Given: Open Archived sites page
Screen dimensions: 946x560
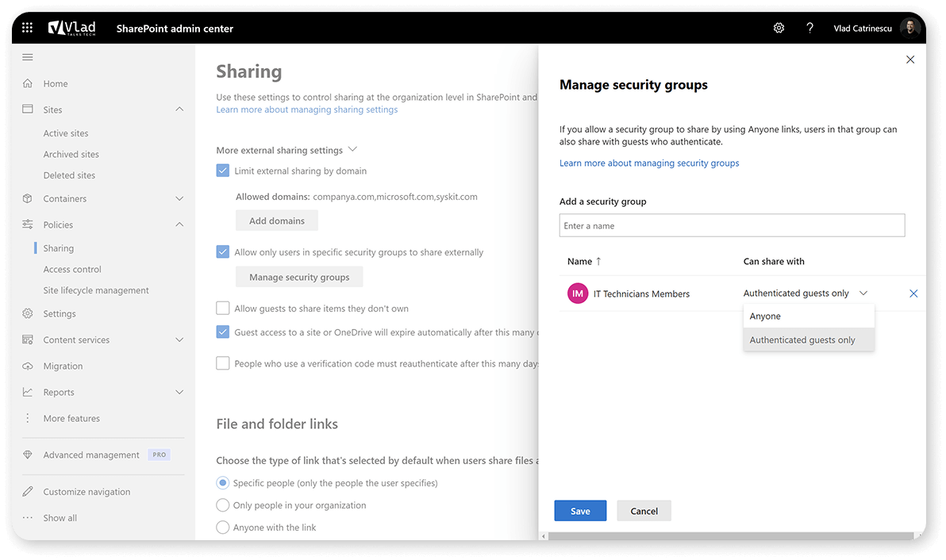Looking at the screenshot, I should coord(71,155).
